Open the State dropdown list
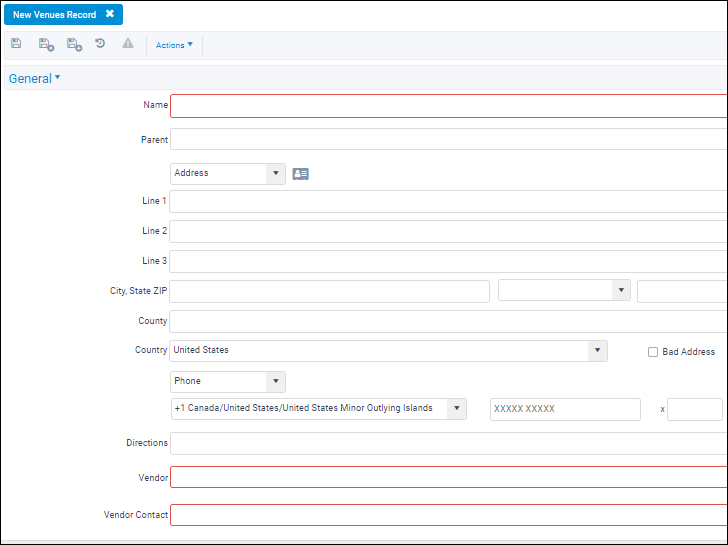Screen dimensions: 728x545 click(564, 291)
